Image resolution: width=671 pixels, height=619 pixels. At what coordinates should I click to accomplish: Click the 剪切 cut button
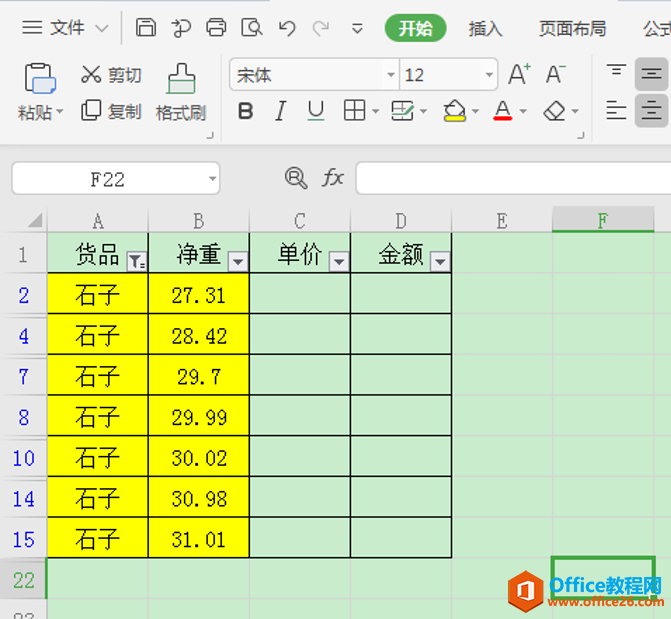[111, 75]
